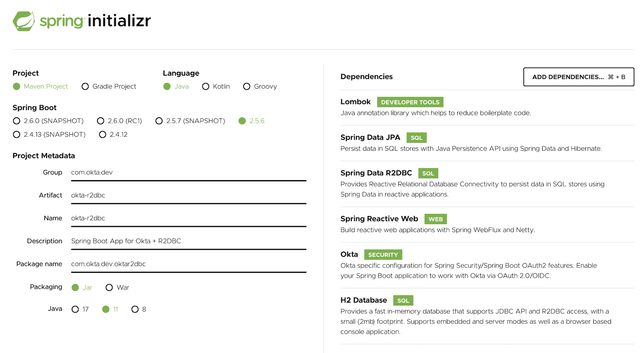644x353 pixels.
Task: Click into the Description field
Action: (188, 241)
